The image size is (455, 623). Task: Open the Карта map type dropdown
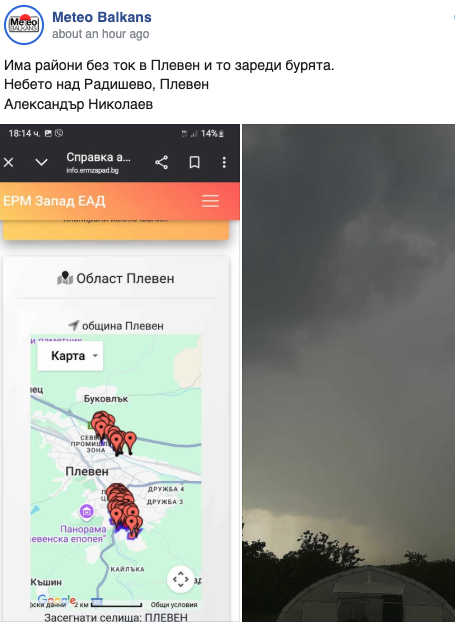pyautogui.click(x=70, y=356)
